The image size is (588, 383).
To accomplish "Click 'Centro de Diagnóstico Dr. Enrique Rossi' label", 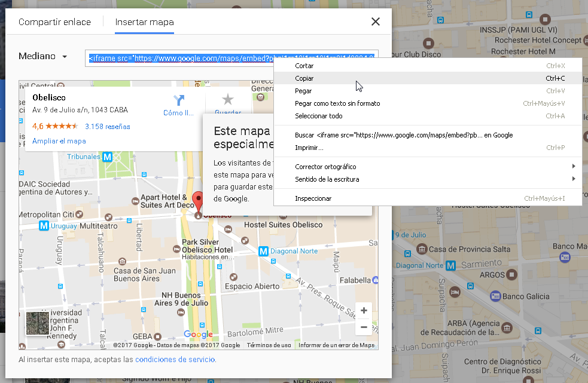I will click(502, 366).
